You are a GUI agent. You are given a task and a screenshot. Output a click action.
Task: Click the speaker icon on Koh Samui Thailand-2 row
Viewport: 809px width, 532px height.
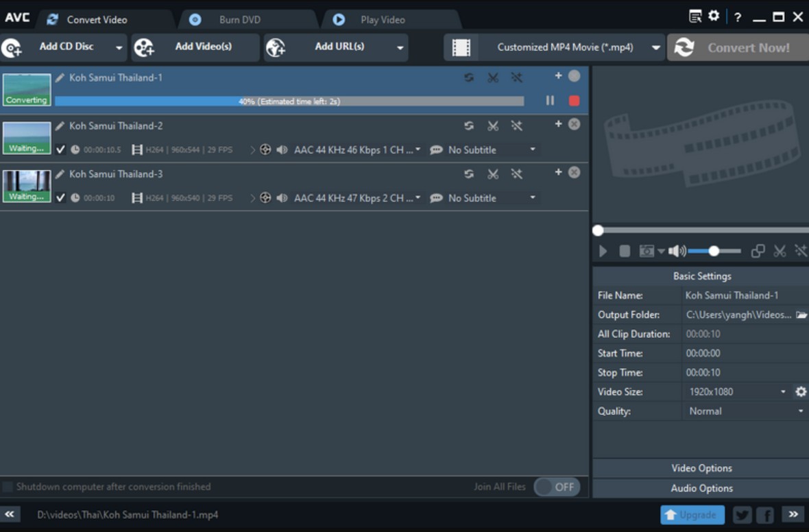[x=282, y=149]
